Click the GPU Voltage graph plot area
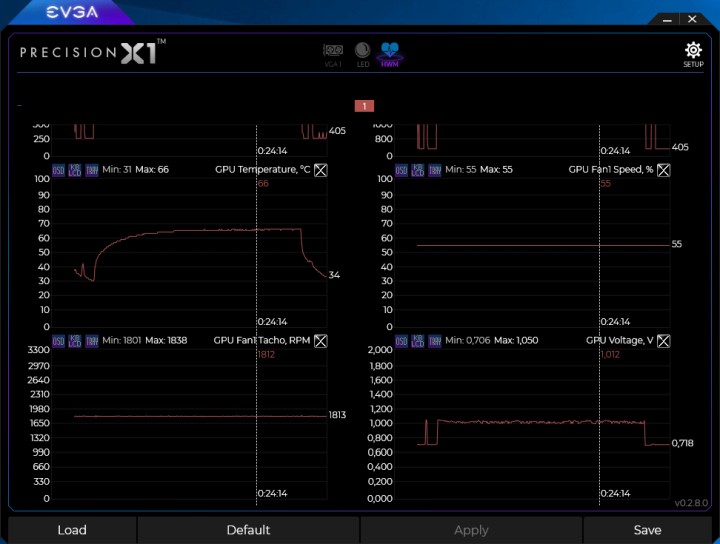 (532, 424)
